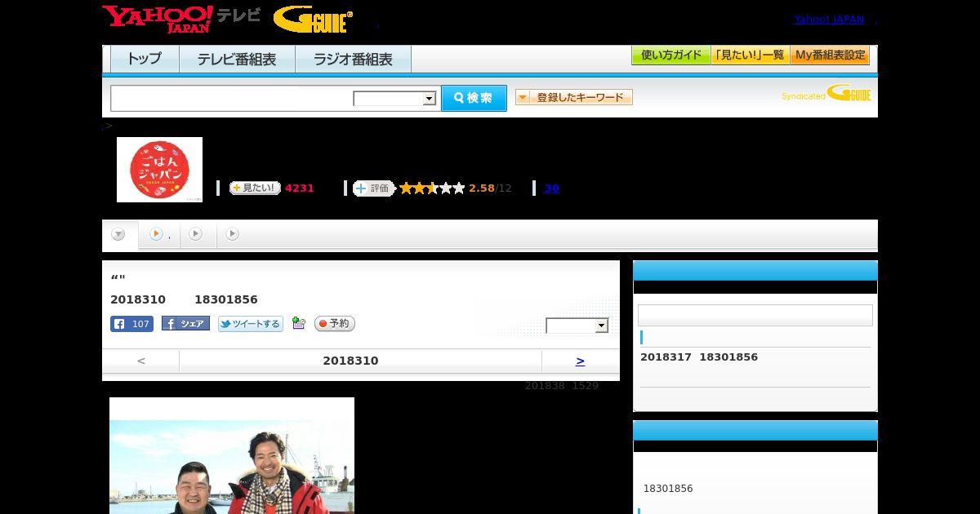Click the 18301856 text in lower sidebar
This screenshot has height=514, width=980.
pyautogui.click(x=668, y=489)
